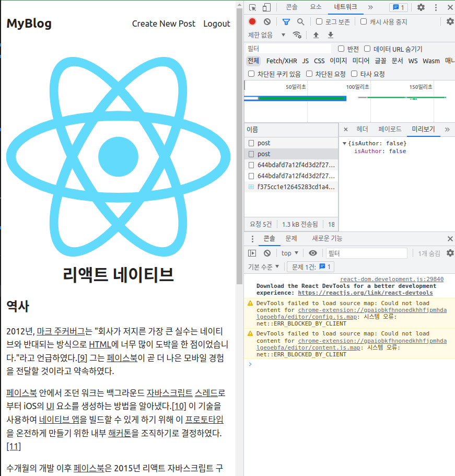Open network panel settings gear

(450, 21)
